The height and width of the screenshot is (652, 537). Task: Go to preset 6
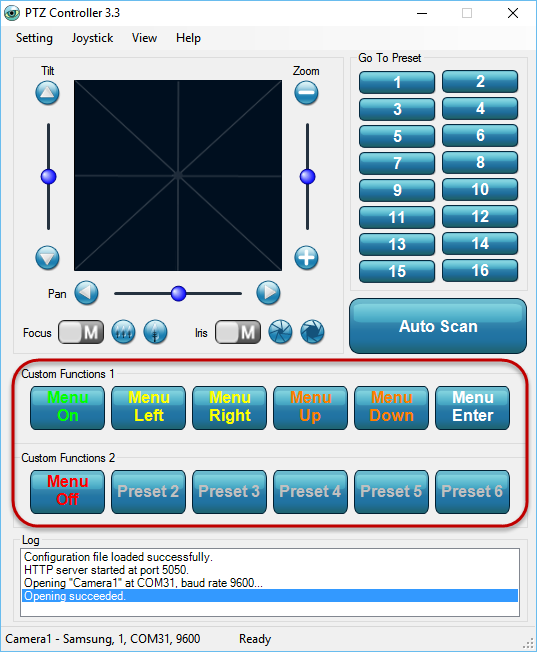(480, 135)
